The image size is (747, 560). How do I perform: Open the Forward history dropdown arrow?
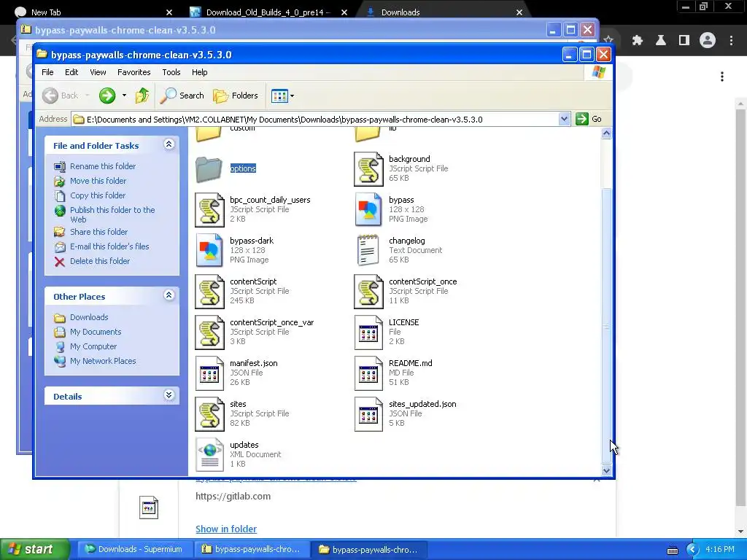(124, 96)
